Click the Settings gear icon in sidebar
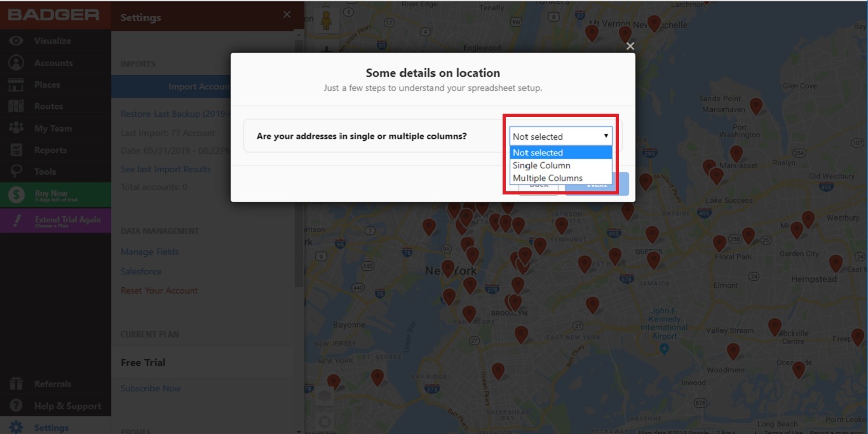This screenshot has width=868, height=434. (x=16, y=427)
